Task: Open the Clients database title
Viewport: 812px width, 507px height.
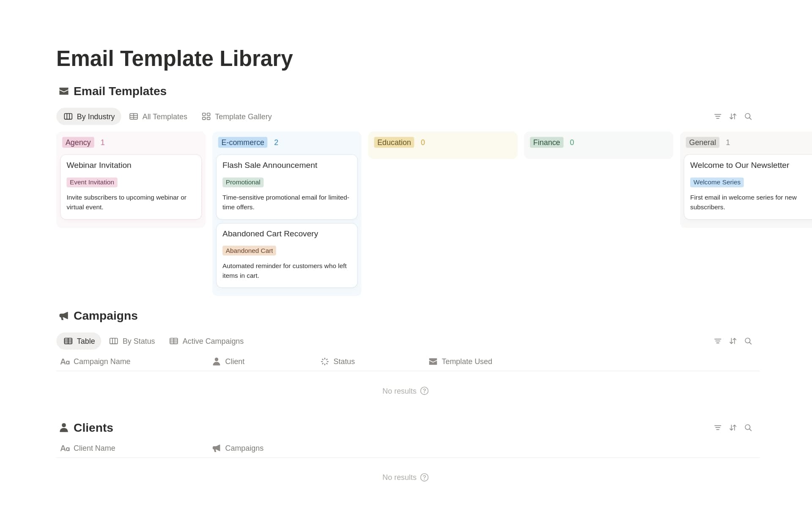Action: 93,428
